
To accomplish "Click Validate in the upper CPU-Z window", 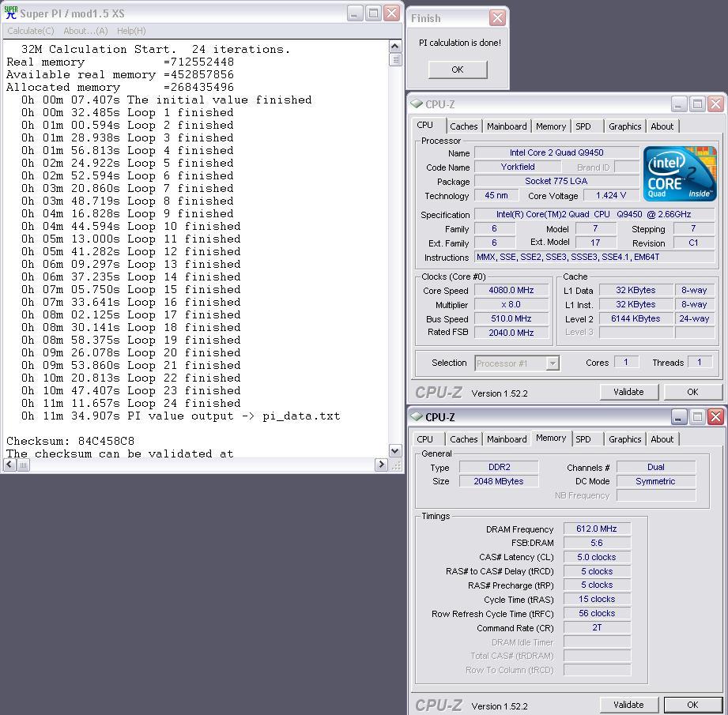I will point(628,392).
